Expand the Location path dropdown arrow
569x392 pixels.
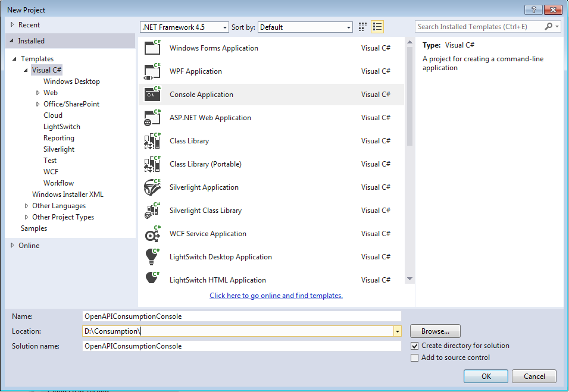(397, 331)
